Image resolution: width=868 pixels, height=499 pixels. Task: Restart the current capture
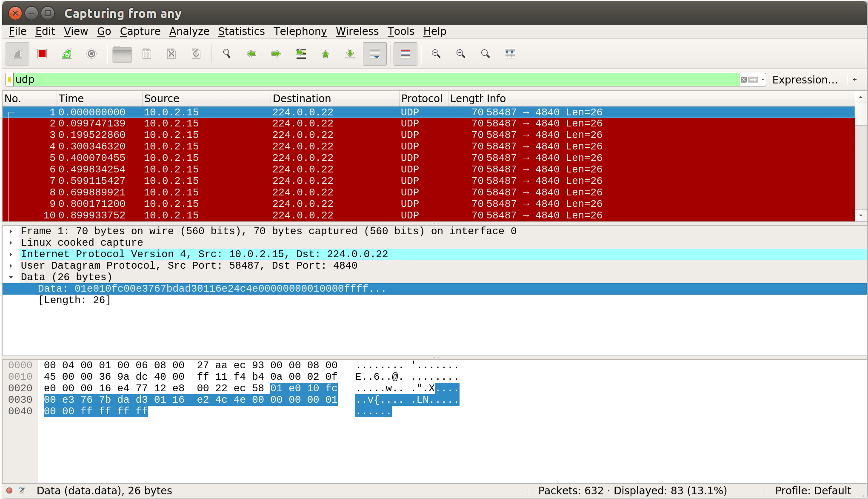pos(67,54)
